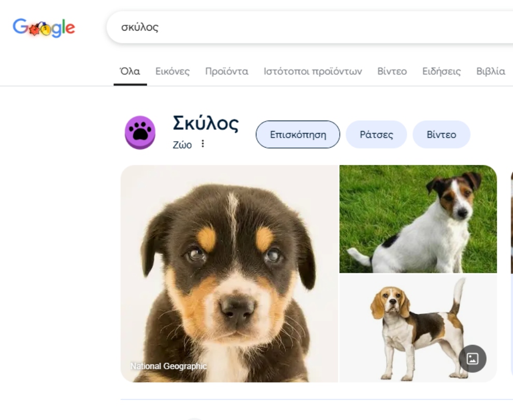Click the purple paw print icon
The height and width of the screenshot is (420, 513).
(x=140, y=133)
